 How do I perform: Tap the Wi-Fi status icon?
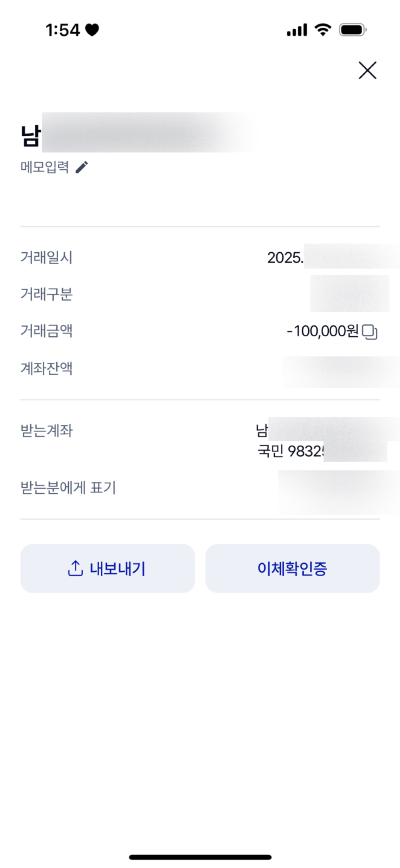tap(323, 30)
